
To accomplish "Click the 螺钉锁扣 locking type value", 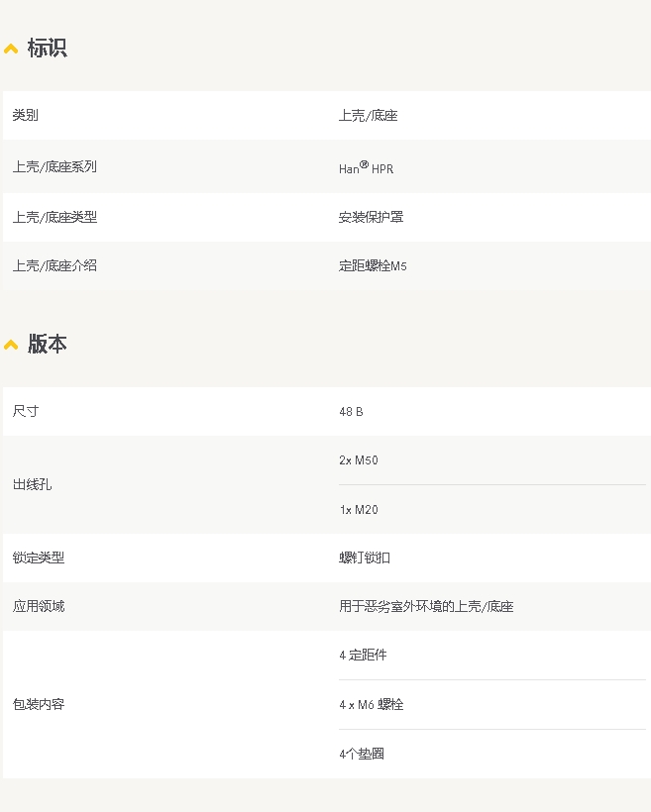I will [x=365, y=558].
